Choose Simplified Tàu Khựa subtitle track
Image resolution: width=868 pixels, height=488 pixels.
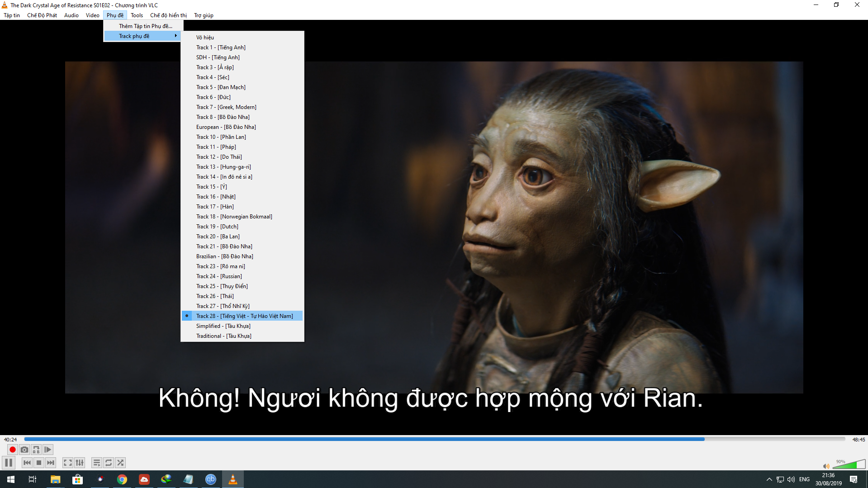[242, 326]
